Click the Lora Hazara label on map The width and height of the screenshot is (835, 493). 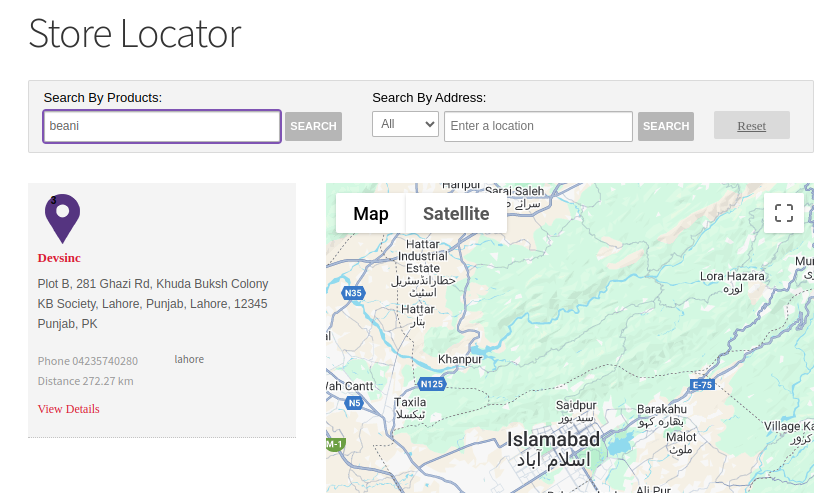point(732,276)
